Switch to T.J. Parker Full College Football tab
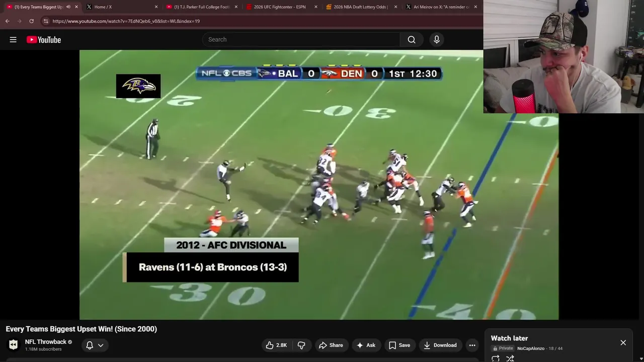The width and height of the screenshot is (644, 362). coord(201,7)
